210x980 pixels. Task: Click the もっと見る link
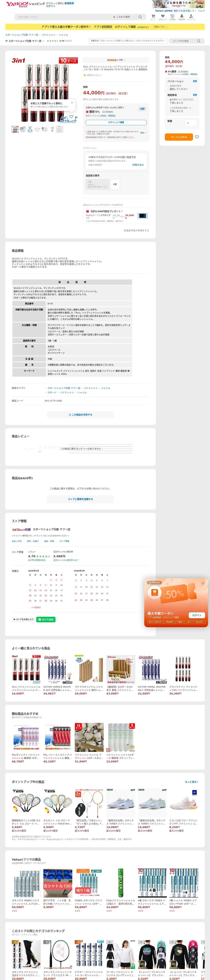[191, 782]
